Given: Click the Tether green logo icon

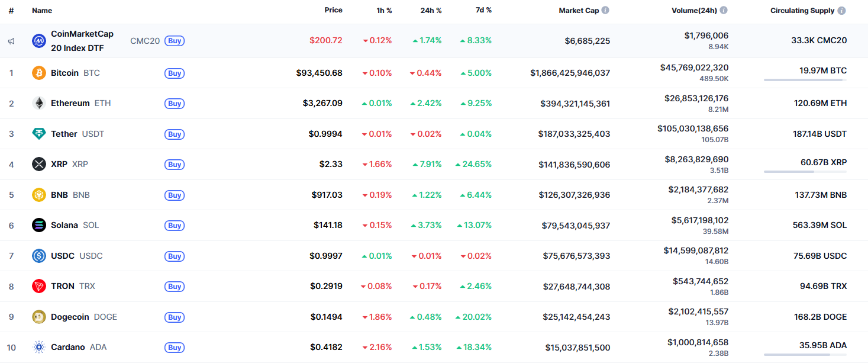Looking at the screenshot, I should point(38,134).
